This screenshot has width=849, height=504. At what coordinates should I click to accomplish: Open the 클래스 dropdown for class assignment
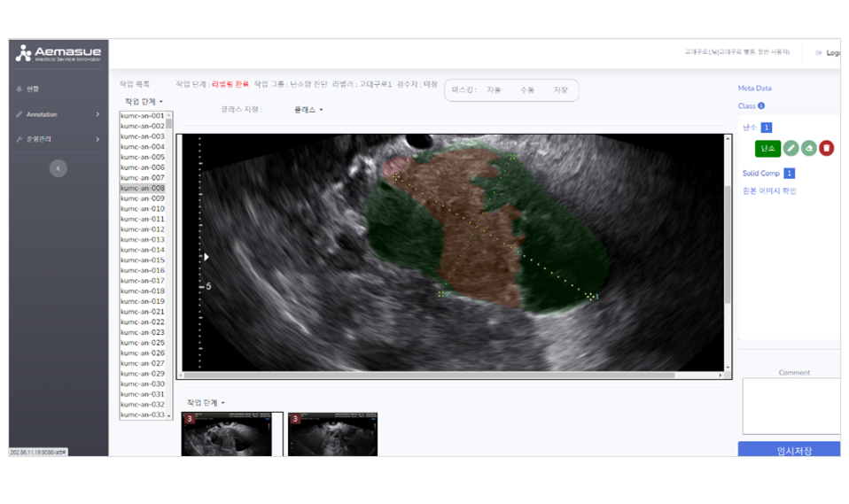[308, 109]
